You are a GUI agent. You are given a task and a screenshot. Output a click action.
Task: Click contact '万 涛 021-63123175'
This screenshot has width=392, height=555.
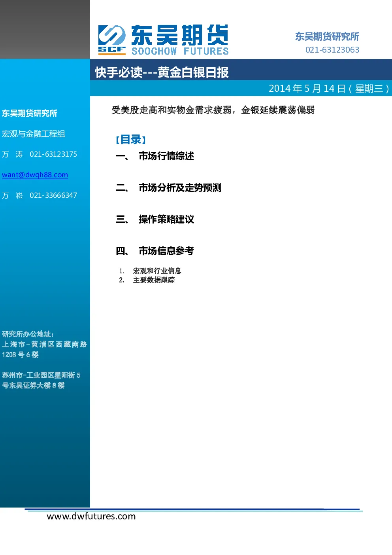point(40,154)
